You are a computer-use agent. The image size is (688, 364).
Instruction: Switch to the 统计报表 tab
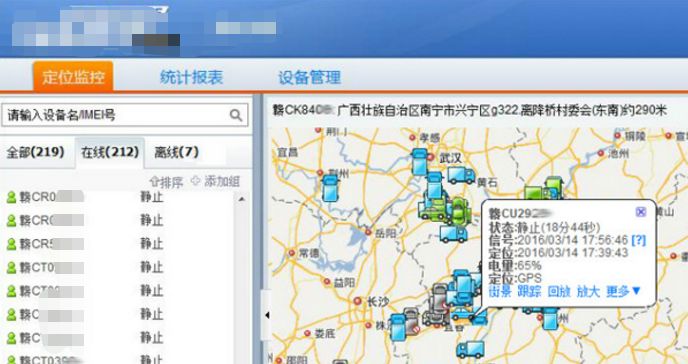pyautogui.click(x=191, y=78)
